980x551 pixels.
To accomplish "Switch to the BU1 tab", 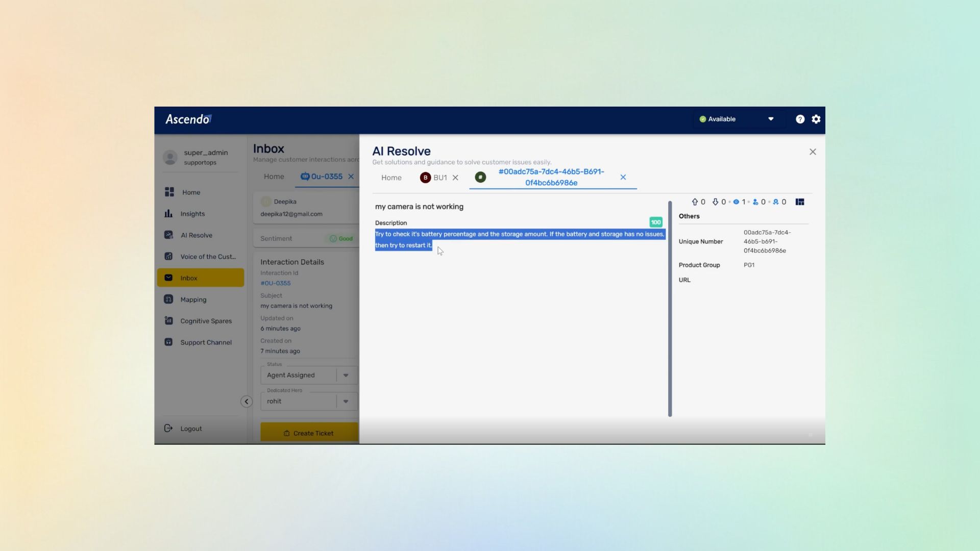I will pos(439,178).
